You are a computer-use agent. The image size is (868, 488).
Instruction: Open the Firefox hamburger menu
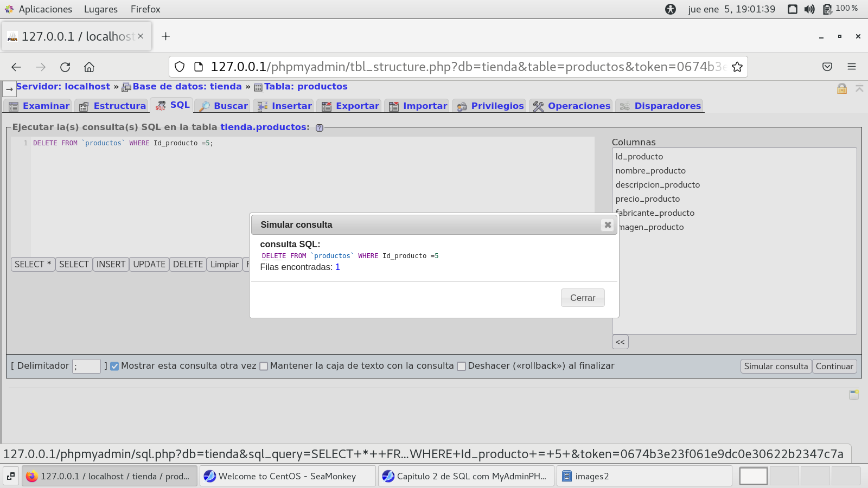[x=851, y=67]
